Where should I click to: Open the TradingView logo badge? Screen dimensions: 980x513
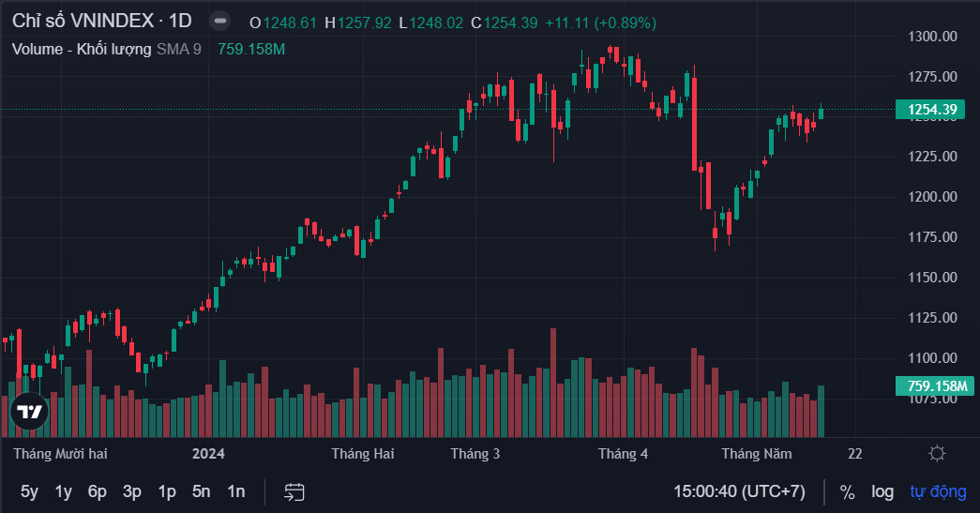tap(29, 411)
